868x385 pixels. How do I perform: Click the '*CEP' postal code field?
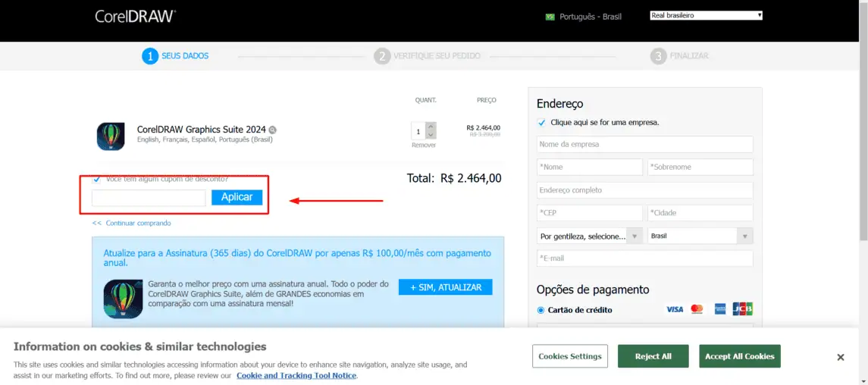tap(590, 213)
